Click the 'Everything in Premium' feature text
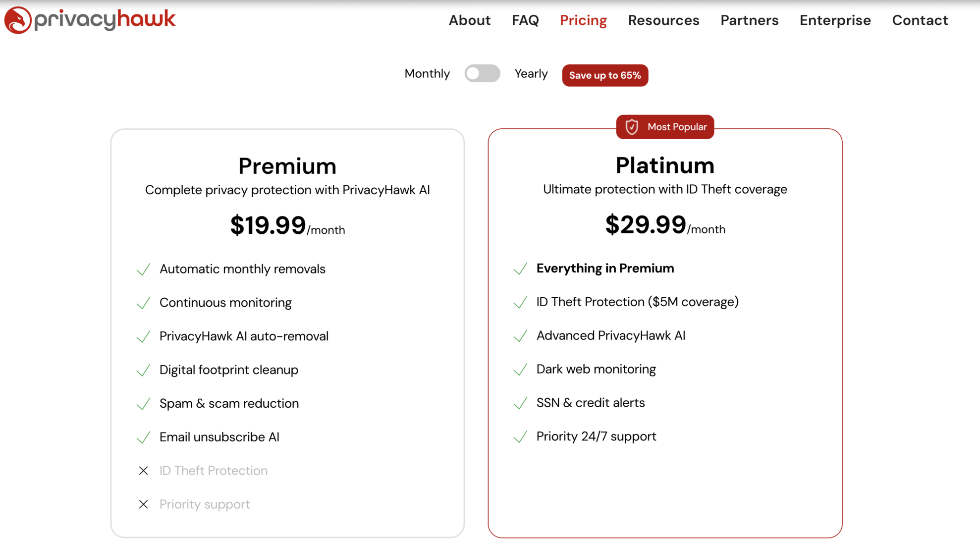980x540 pixels. (x=605, y=269)
